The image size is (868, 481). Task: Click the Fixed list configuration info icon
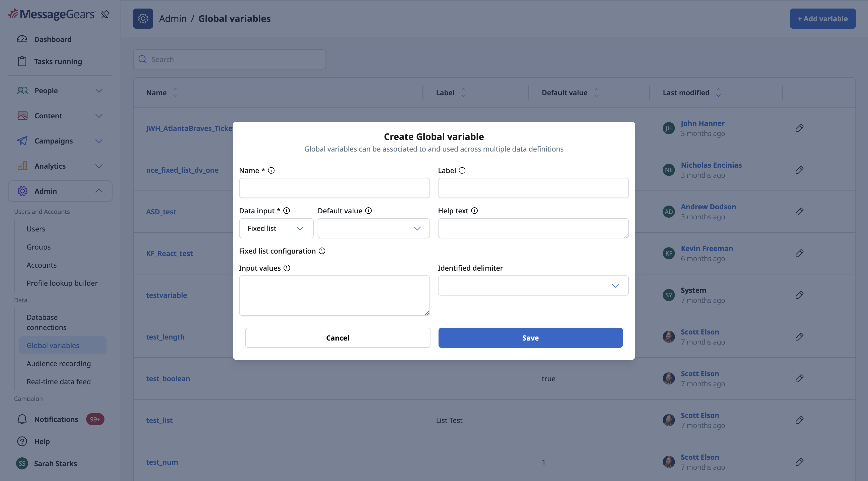(x=322, y=251)
